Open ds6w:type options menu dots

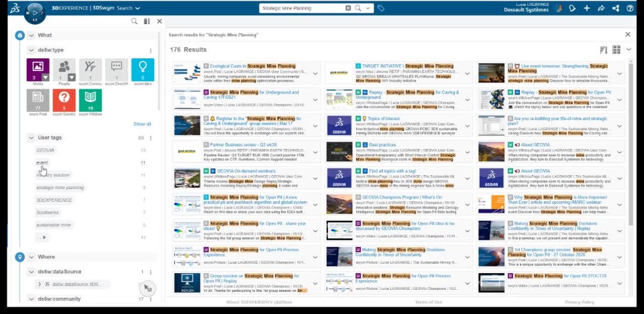pyautogui.click(x=150, y=50)
